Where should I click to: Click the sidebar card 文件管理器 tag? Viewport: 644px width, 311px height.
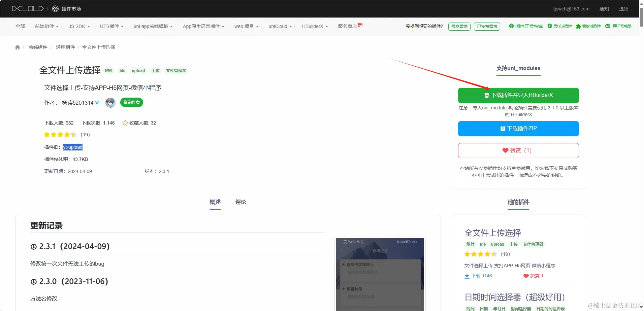(533, 244)
